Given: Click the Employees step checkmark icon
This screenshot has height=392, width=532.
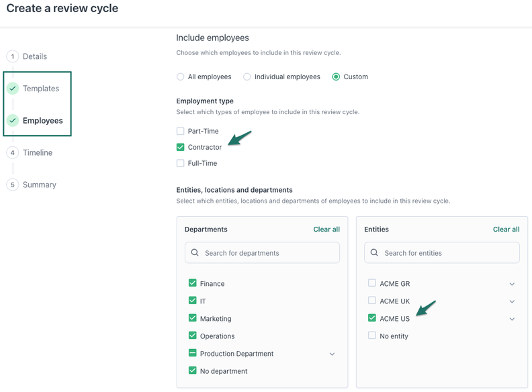Looking at the screenshot, I should coord(13,121).
